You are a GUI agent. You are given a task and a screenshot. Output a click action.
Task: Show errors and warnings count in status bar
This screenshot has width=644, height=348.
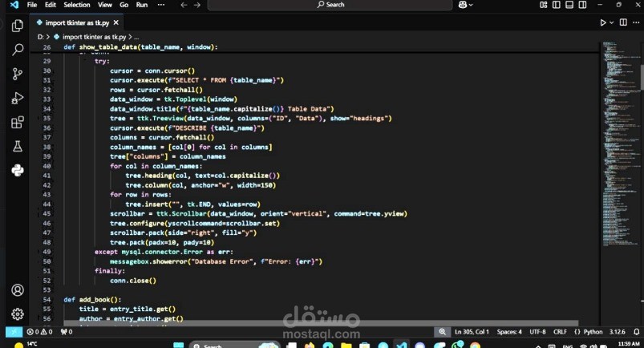pyautogui.click(x=40, y=332)
